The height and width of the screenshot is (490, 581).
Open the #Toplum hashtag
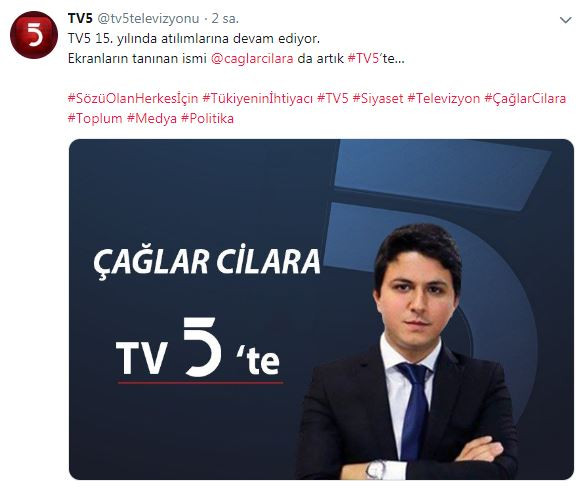click(95, 119)
